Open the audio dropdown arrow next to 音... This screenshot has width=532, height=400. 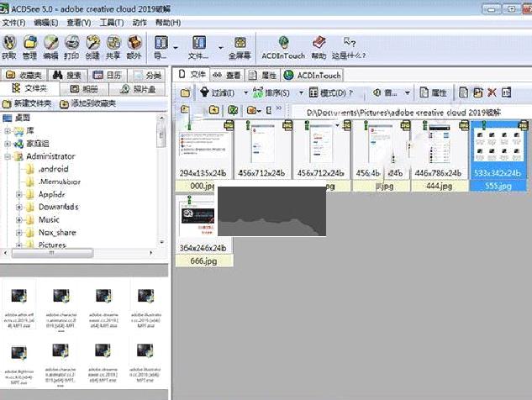[408, 92]
